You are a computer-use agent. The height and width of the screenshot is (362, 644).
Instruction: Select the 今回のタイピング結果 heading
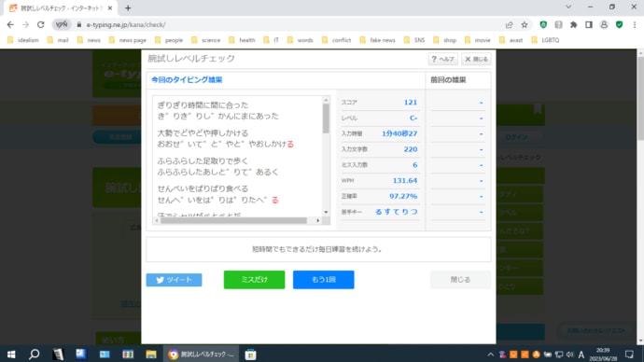(187, 79)
